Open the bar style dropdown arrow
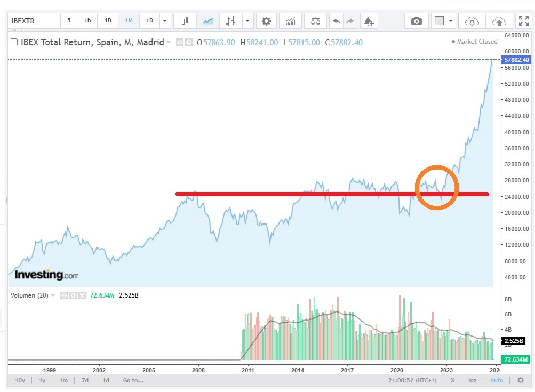 point(247,21)
